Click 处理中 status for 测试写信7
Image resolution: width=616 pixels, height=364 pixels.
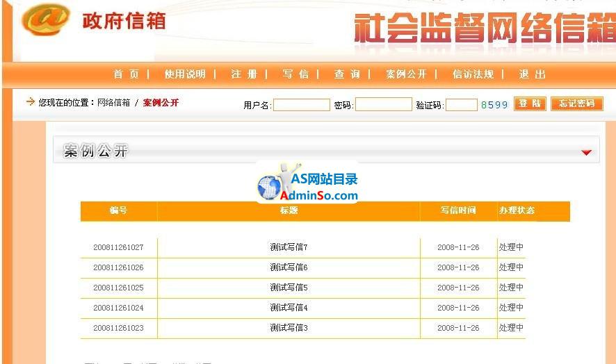(x=511, y=247)
